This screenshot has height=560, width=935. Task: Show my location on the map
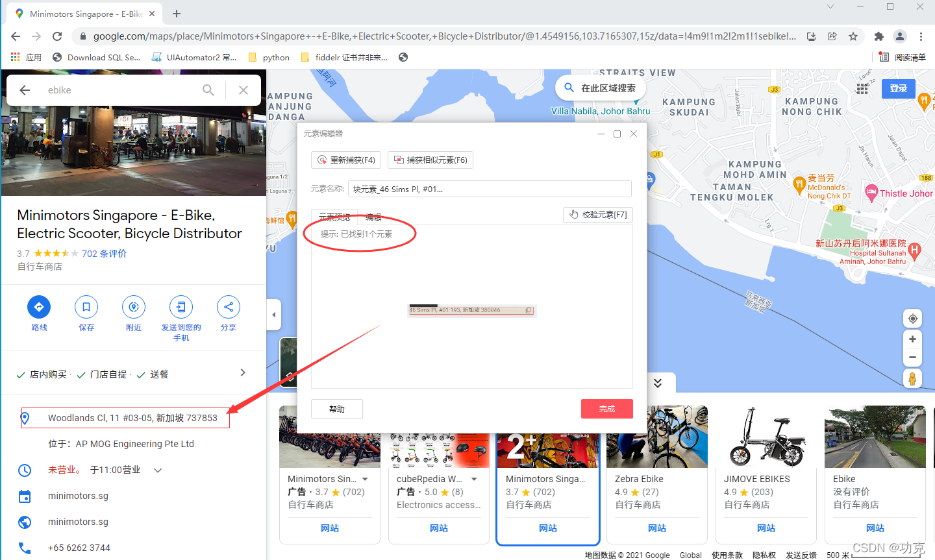[x=913, y=319]
